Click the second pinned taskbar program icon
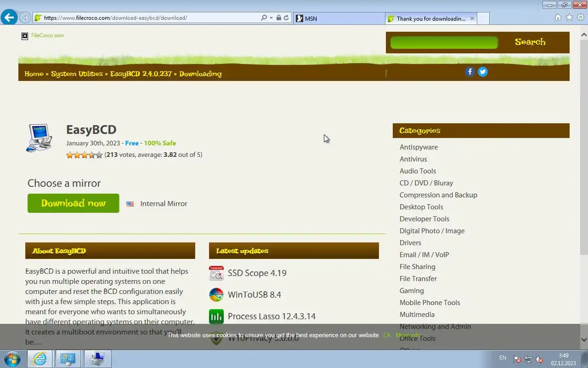This screenshot has height=368, width=588. click(68, 359)
